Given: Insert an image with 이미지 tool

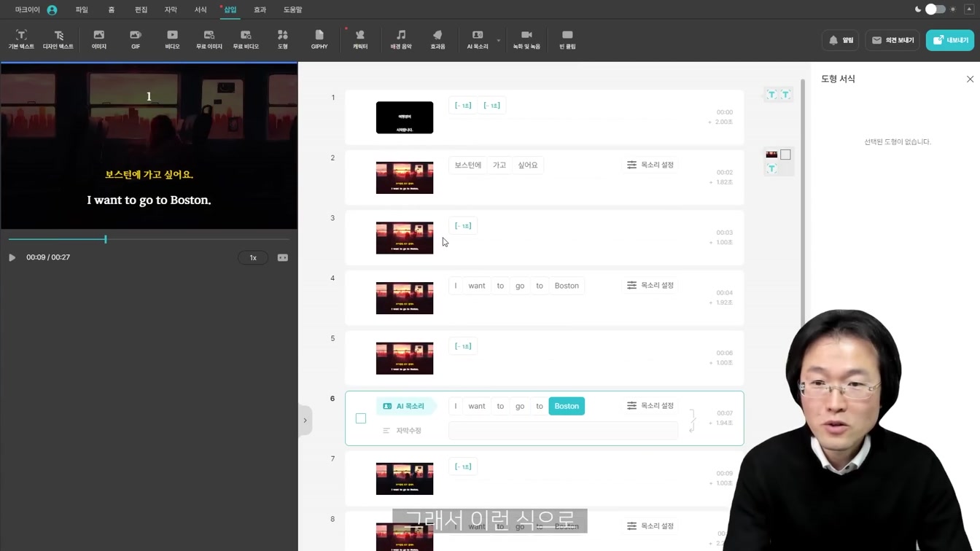Looking at the screenshot, I should pyautogui.click(x=98, y=39).
